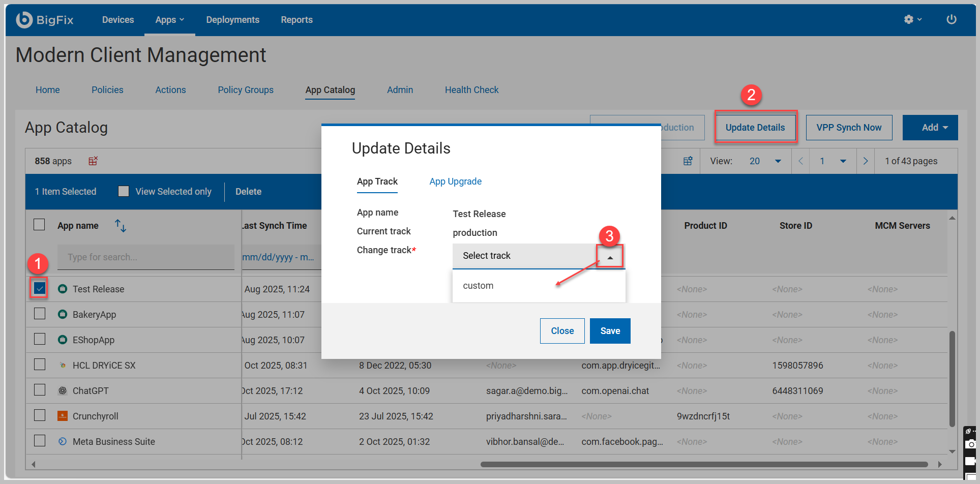Go to the Policy Groups tab
Screen dimensions: 980x484
pyautogui.click(x=246, y=90)
